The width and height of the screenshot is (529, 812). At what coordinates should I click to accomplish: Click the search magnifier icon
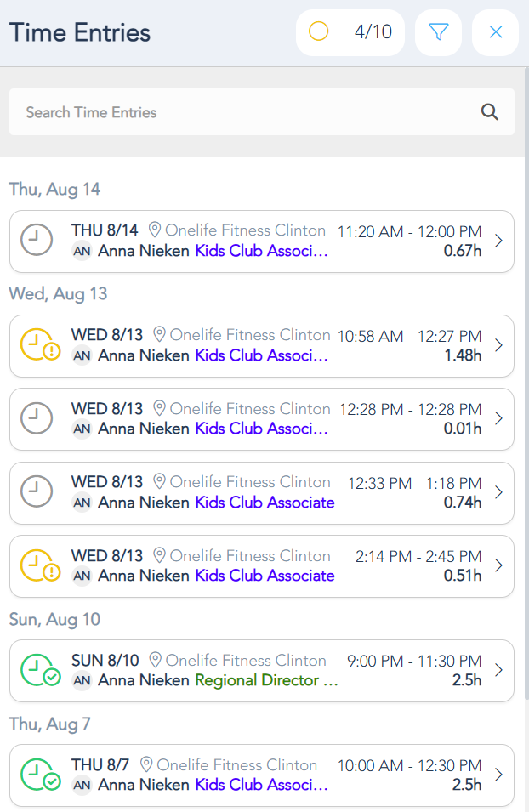pyautogui.click(x=489, y=112)
